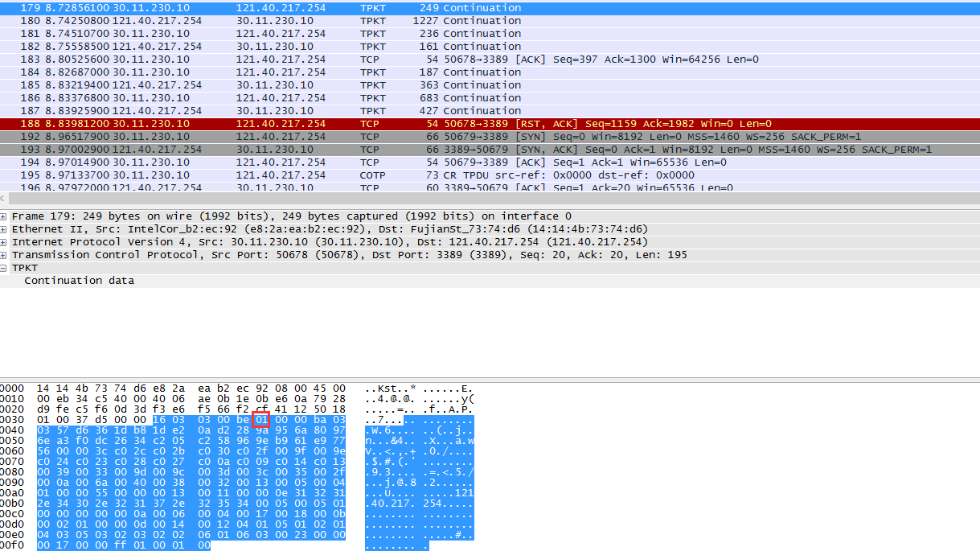Select packet 194 ACK Win=65536 row
Viewport: 980px width, 551px height.
490,162
